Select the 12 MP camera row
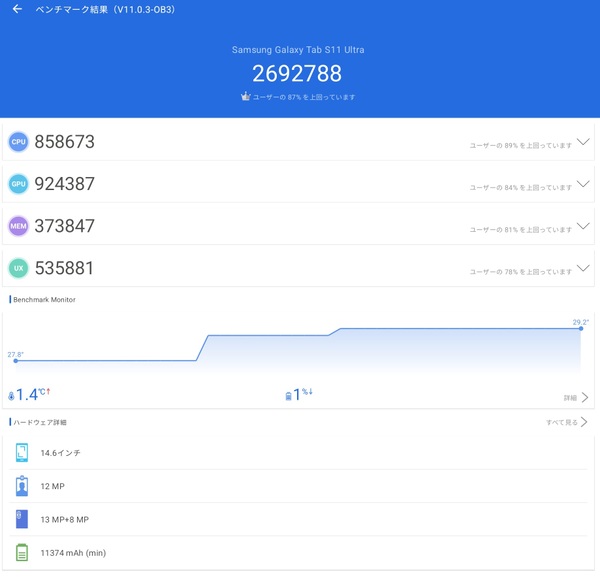This screenshot has width=600, height=578. 298,486
